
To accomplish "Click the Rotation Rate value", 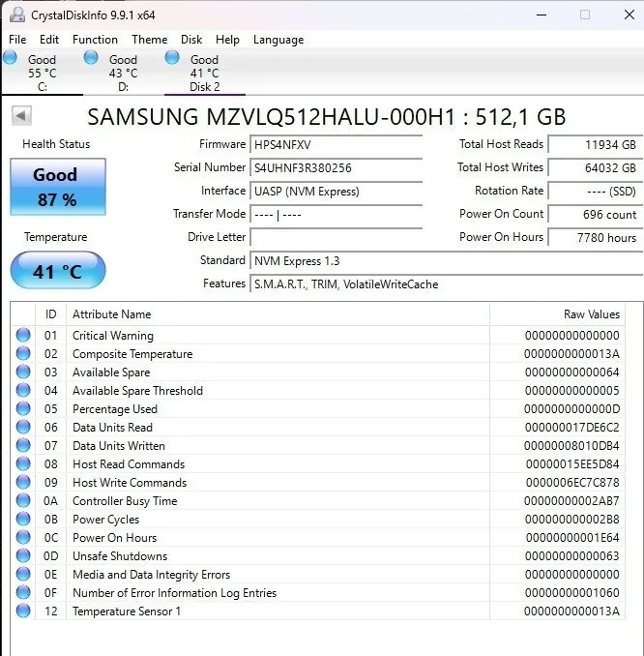I will 595,192.
